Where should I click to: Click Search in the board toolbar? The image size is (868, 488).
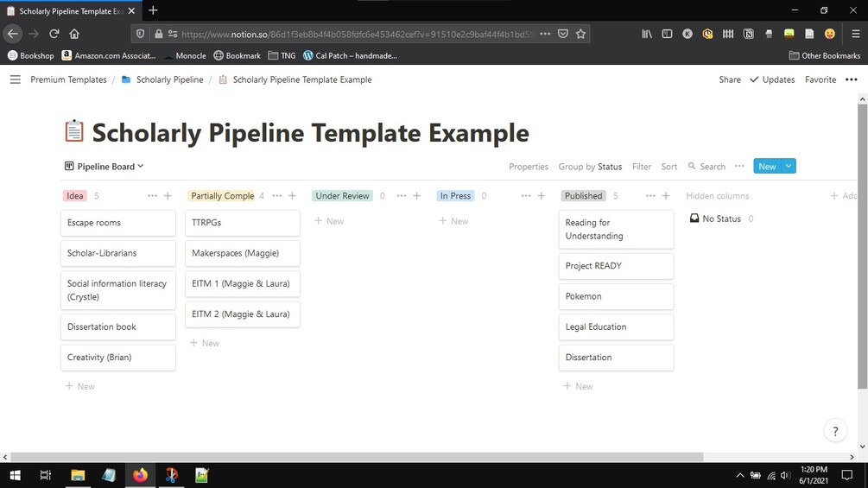click(x=706, y=167)
